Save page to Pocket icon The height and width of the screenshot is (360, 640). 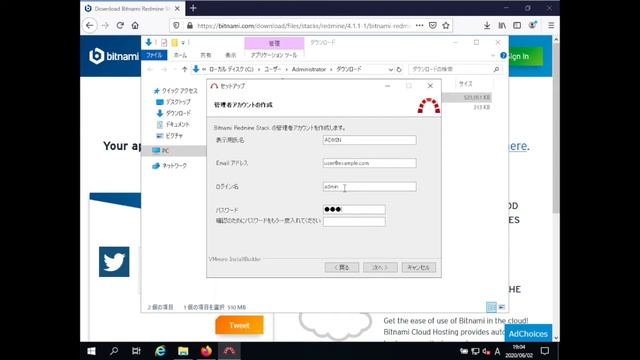click(x=433, y=25)
